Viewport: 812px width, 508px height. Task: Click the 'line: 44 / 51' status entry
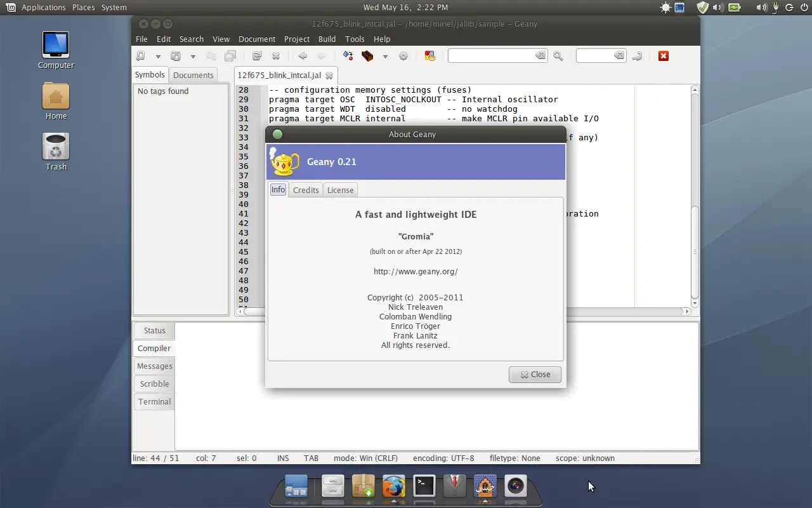pyautogui.click(x=156, y=458)
